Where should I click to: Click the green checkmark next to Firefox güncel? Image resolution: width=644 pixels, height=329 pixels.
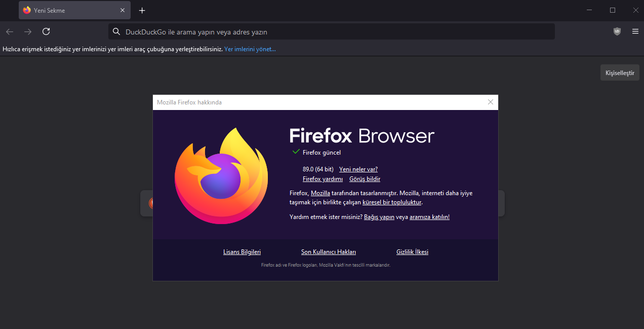(296, 152)
